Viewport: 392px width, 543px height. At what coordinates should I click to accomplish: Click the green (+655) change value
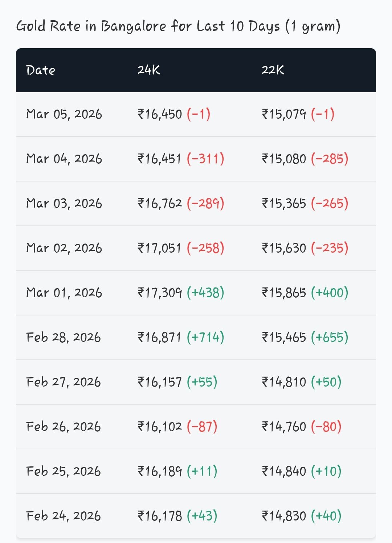click(330, 338)
